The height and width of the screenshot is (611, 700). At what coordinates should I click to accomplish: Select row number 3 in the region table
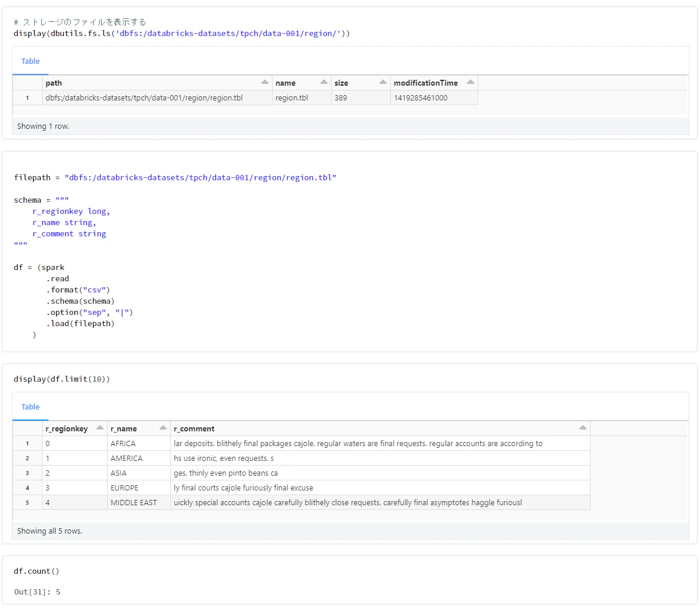click(x=27, y=473)
